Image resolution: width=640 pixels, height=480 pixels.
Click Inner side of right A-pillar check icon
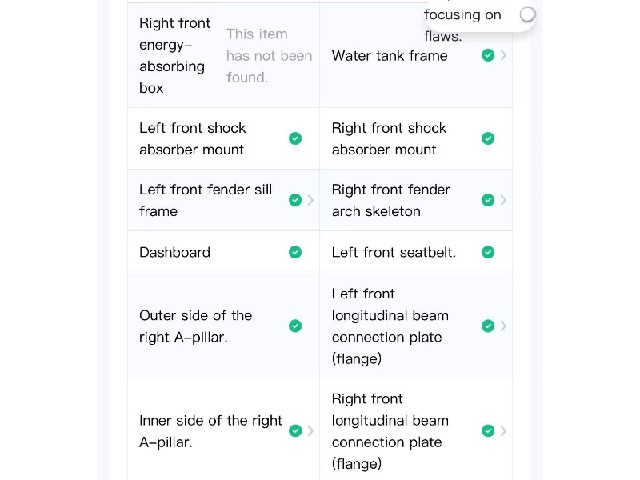pyautogui.click(x=296, y=431)
